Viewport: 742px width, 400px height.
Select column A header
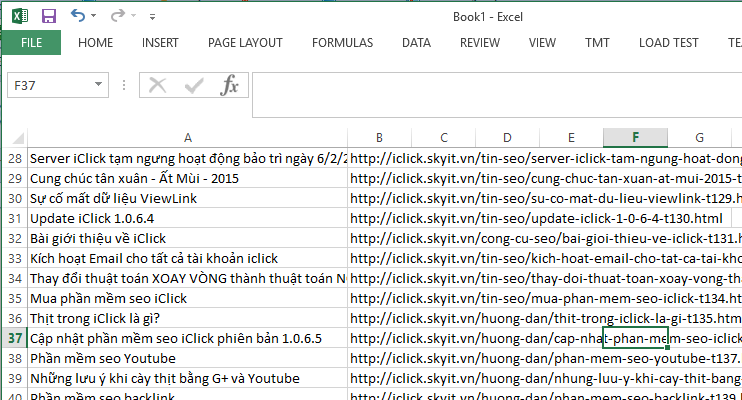click(187, 138)
